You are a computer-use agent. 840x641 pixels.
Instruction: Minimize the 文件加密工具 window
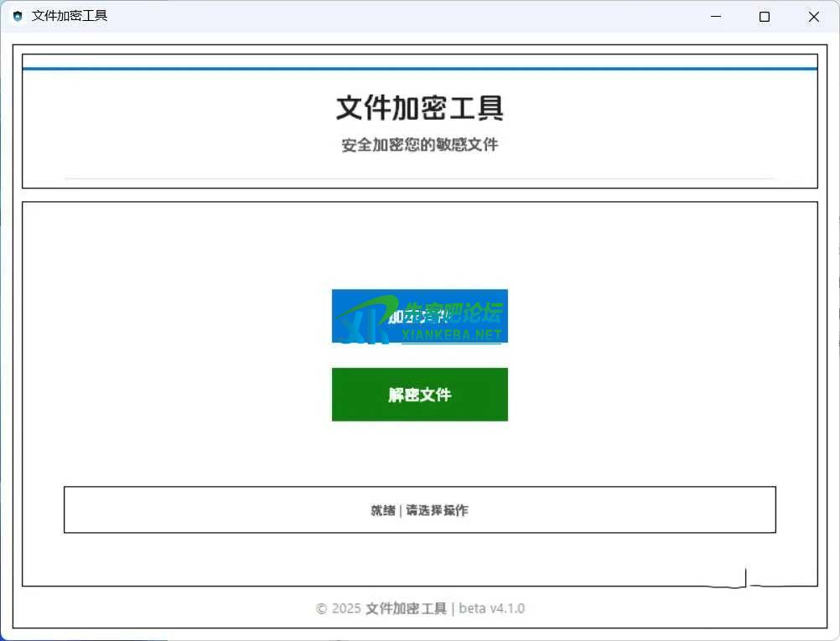pyautogui.click(x=715, y=16)
